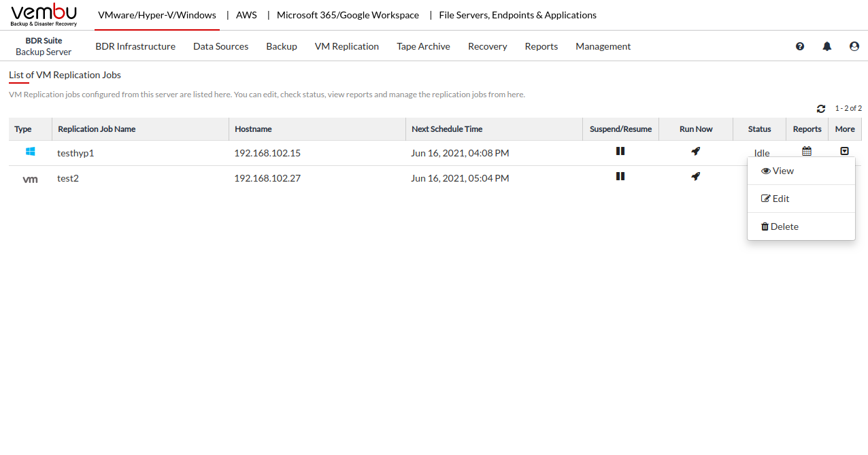Click the help question mark icon
Viewport: 868px width, 455px height.
point(800,46)
